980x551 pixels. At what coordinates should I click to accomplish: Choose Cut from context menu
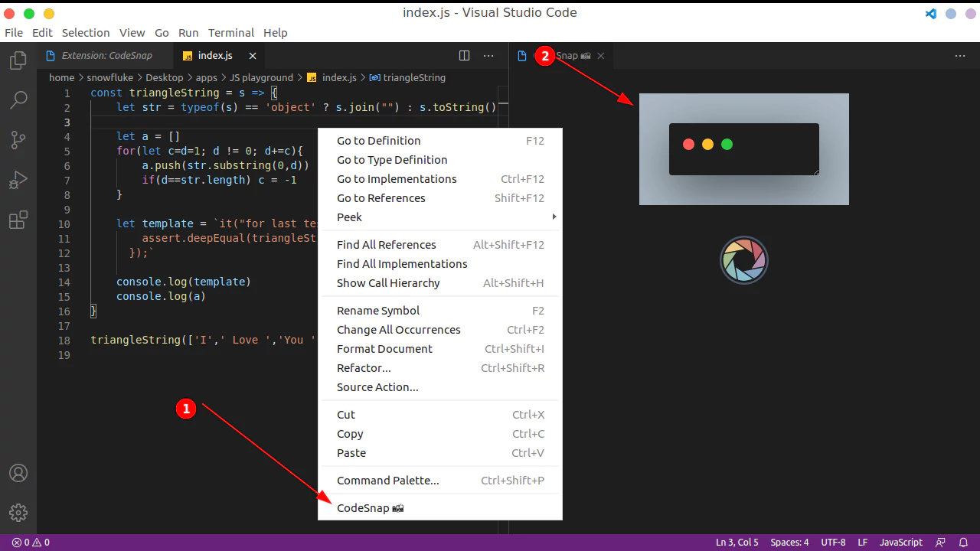(x=440, y=415)
